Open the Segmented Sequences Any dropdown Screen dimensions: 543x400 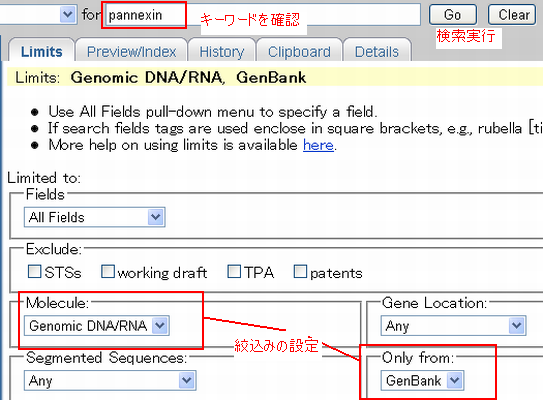(x=110, y=380)
